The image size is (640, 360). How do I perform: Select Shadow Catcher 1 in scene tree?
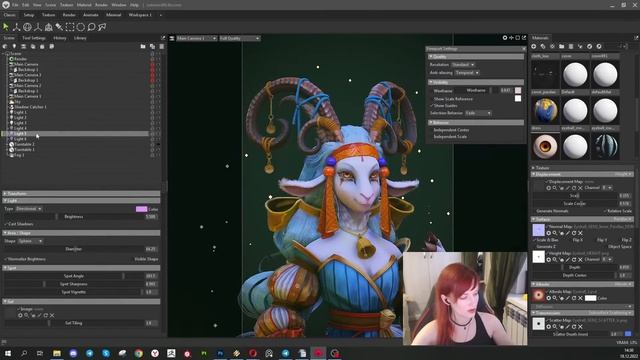click(x=30, y=107)
